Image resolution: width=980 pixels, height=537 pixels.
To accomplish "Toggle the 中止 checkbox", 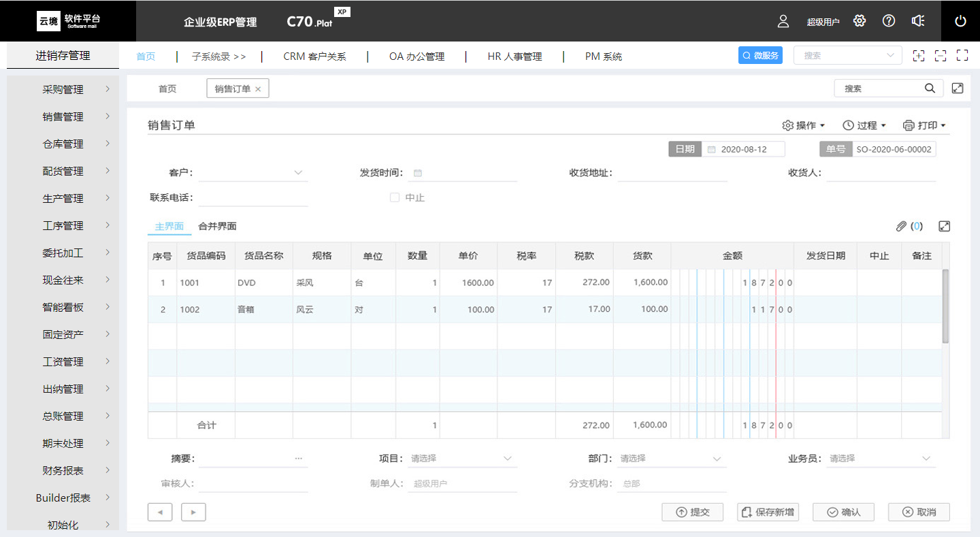I will coord(394,197).
